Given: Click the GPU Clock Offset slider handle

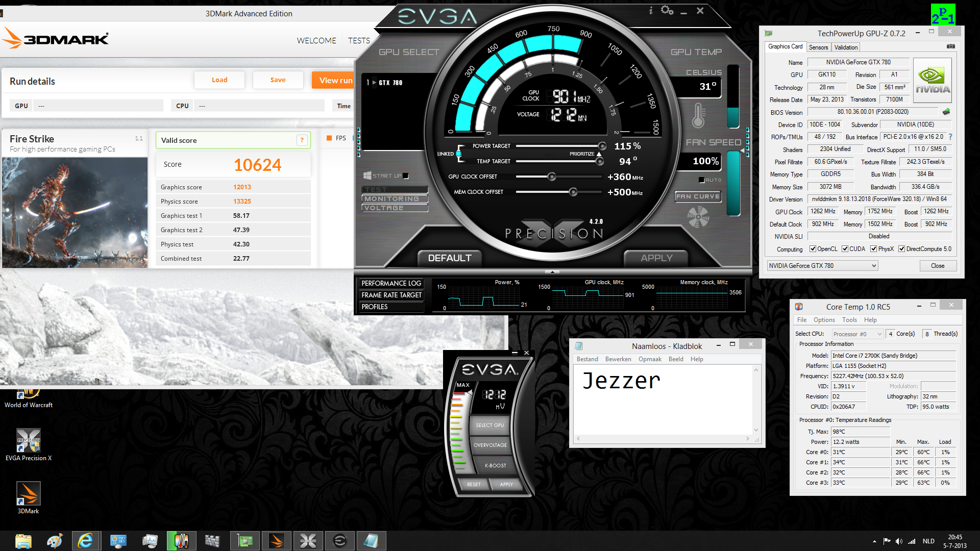Looking at the screenshot, I should (551, 177).
